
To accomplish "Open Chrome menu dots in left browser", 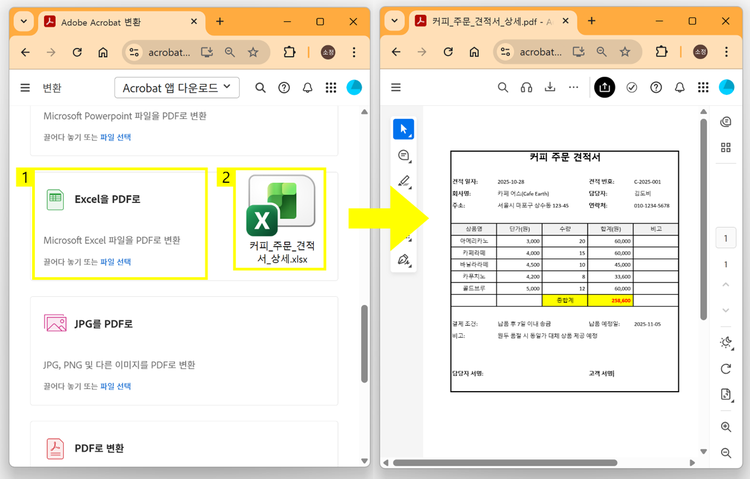I will click(x=354, y=52).
